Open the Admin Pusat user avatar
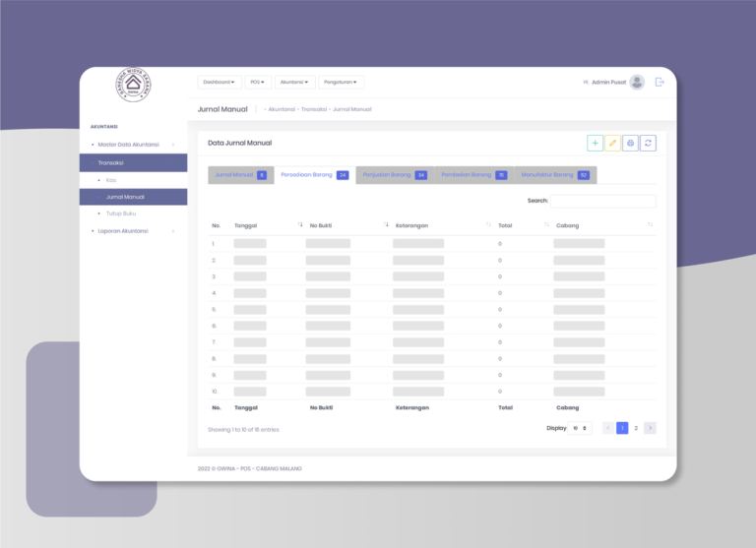This screenshot has width=756, height=548. coord(637,82)
